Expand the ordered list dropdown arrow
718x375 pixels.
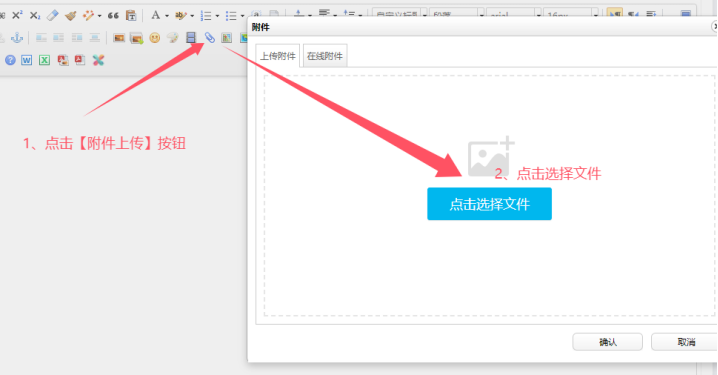(217, 16)
